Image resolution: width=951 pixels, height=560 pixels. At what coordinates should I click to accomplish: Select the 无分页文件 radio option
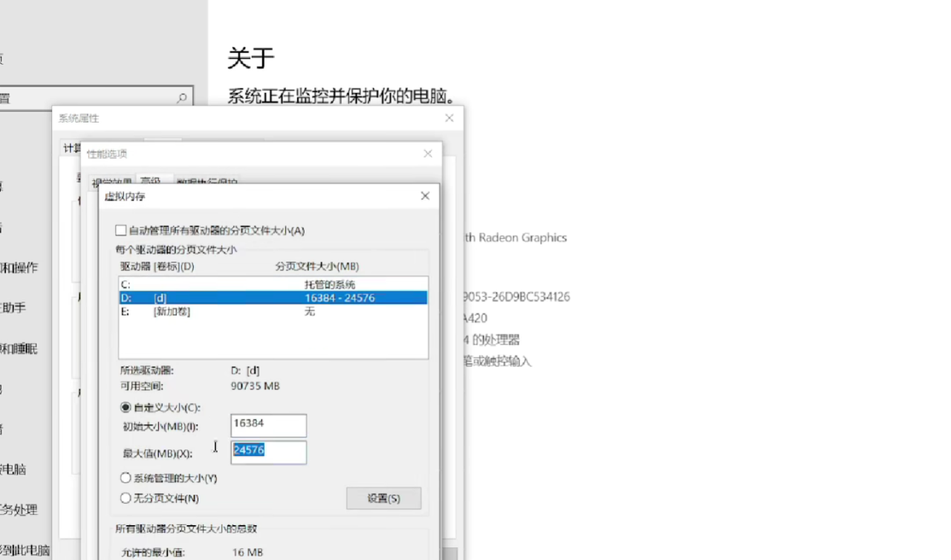126,498
